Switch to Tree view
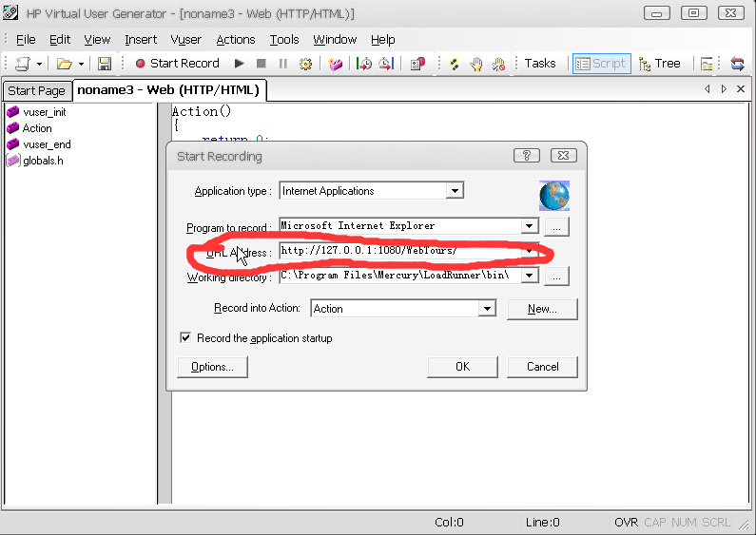 pyautogui.click(x=659, y=64)
